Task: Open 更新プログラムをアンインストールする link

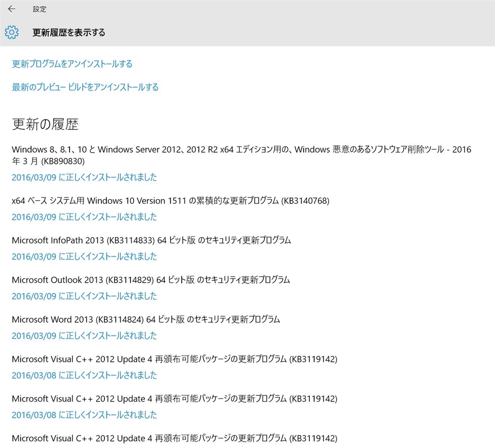Action: (72, 64)
